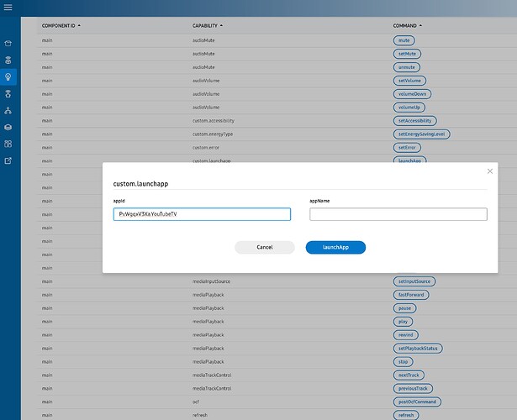This screenshot has width=517, height=420.
Task: Run the unmute command
Action: 407,67
